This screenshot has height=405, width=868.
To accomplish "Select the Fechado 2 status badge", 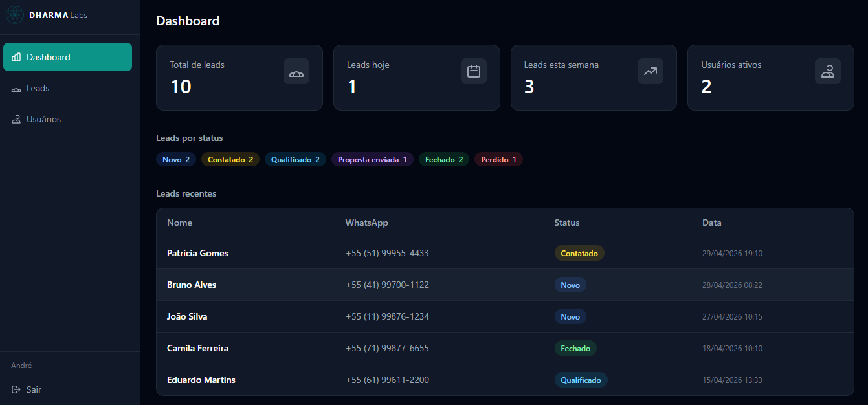I will (444, 159).
